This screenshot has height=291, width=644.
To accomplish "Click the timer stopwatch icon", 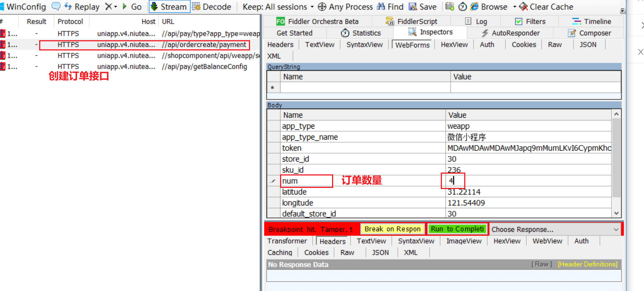I will pyautogui.click(x=463, y=7).
